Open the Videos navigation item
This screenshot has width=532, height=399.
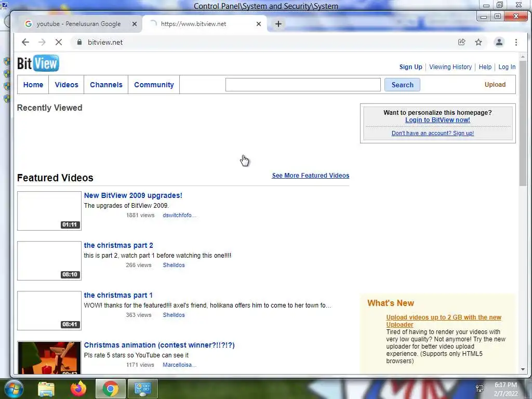(66, 85)
